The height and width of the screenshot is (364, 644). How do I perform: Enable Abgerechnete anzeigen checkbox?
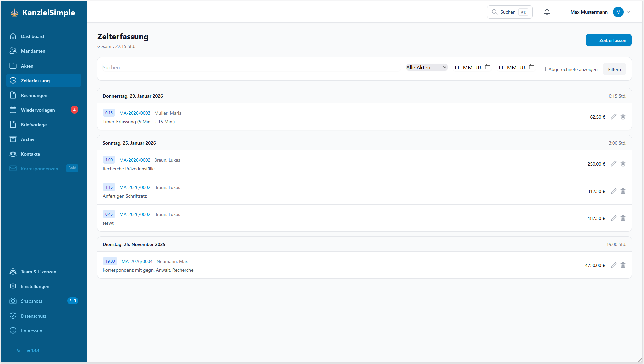click(543, 69)
